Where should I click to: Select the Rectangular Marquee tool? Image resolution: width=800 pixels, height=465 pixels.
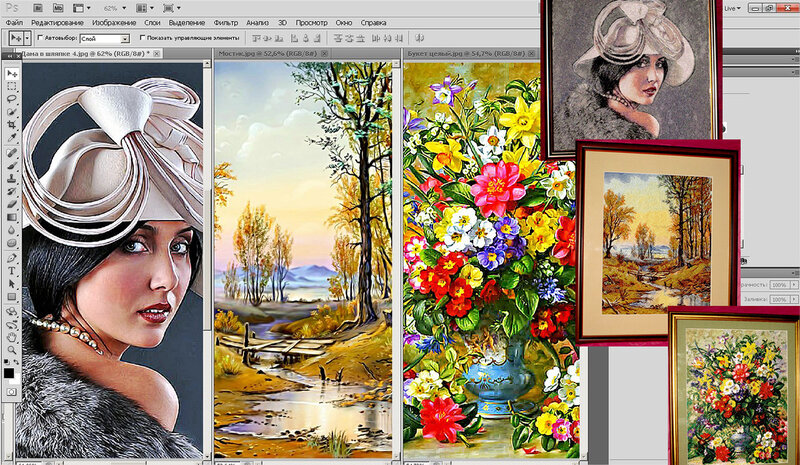(12, 87)
